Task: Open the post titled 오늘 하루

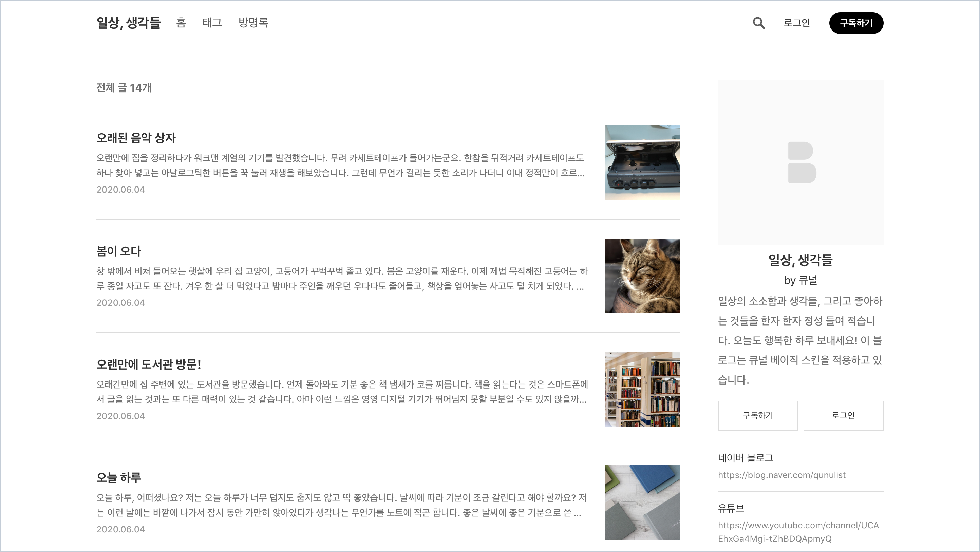Action: pos(119,477)
